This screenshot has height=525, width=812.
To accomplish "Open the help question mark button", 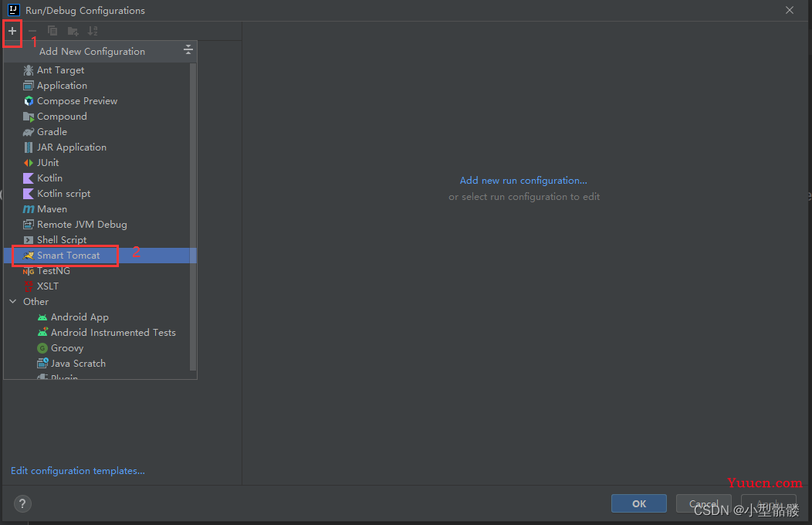I will click(x=22, y=504).
